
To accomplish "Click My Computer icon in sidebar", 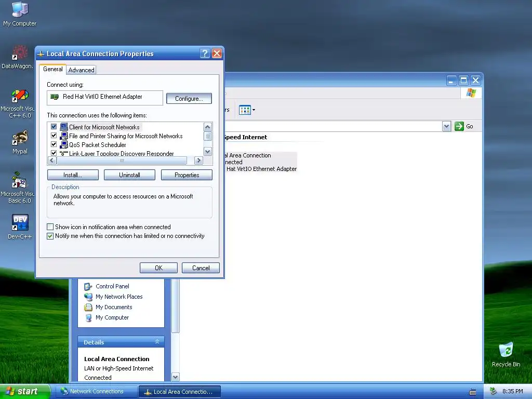I will click(x=88, y=318).
